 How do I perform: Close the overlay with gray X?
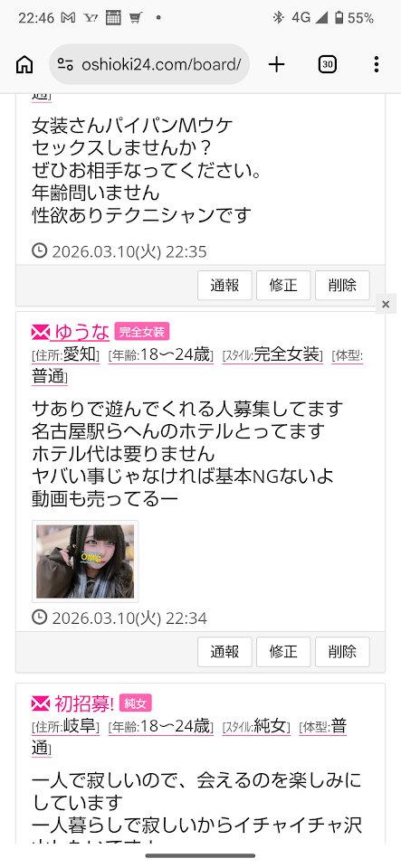point(386,304)
